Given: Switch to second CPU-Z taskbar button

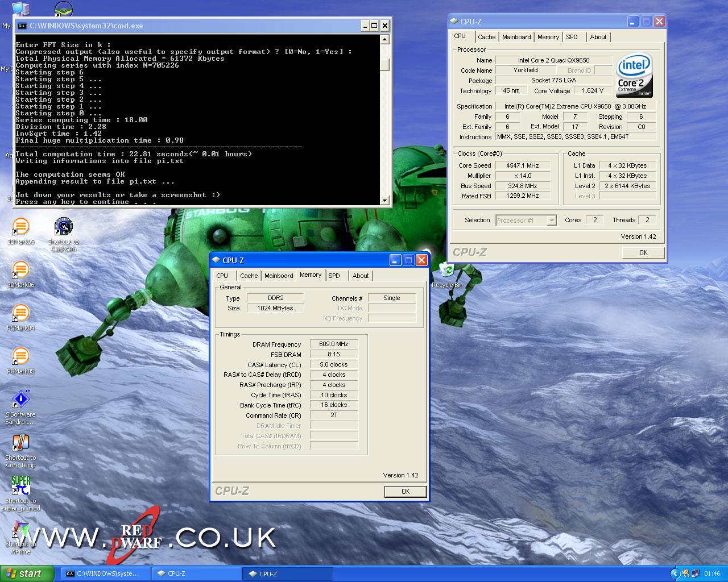Looking at the screenshot, I should tap(288, 574).
